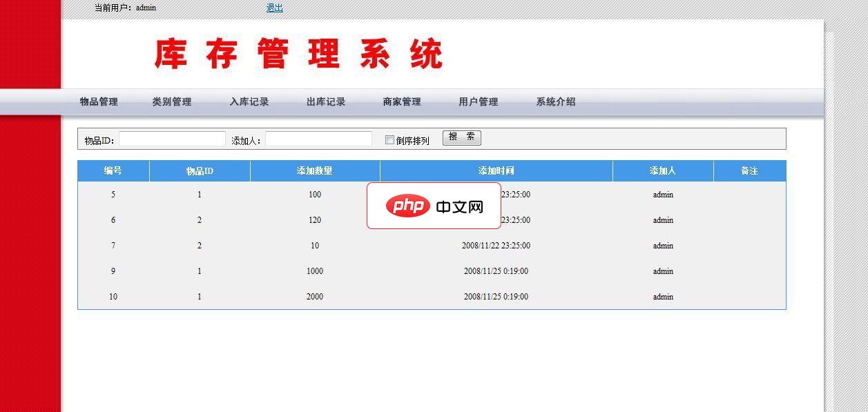Click the 退出 logout link
Screen dimensions: 868x412
[273, 8]
